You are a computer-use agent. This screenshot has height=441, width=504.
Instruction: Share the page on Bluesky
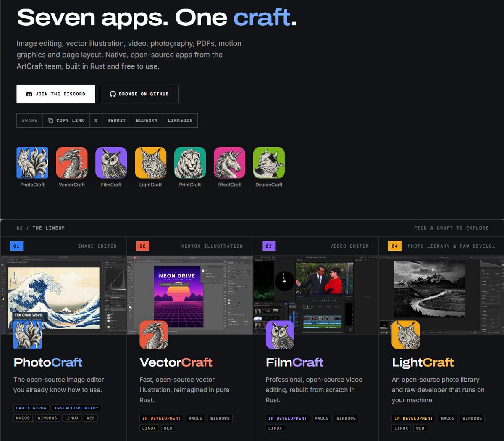[147, 120]
